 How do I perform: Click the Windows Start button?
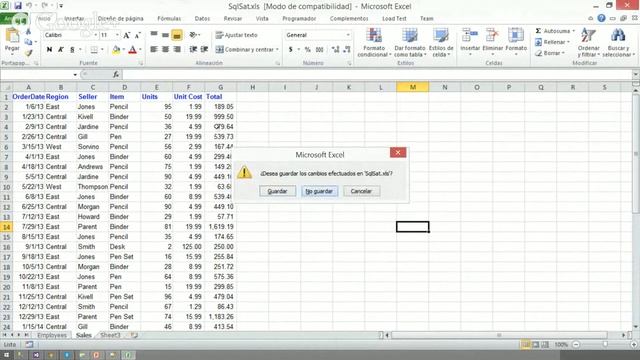[x=6, y=355]
